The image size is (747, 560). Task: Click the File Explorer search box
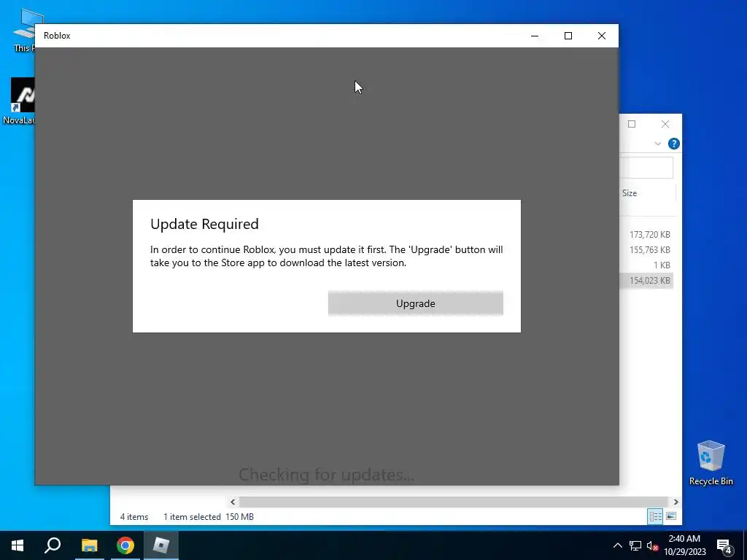[x=646, y=168]
